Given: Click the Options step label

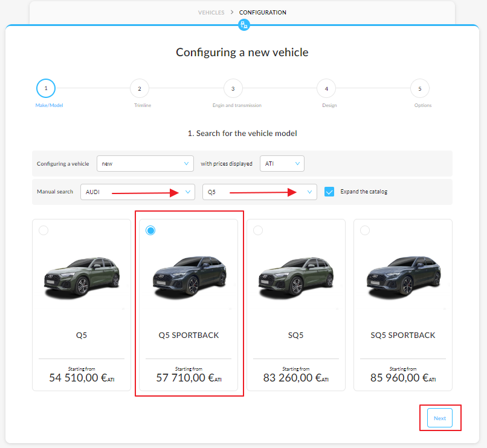Looking at the screenshot, I should click(423, 105).
